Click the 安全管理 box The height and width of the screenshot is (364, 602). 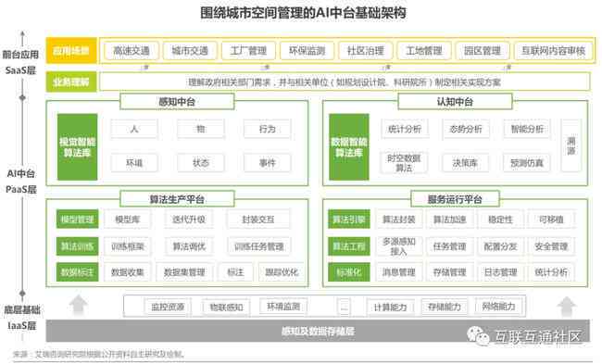coord(551,246)
